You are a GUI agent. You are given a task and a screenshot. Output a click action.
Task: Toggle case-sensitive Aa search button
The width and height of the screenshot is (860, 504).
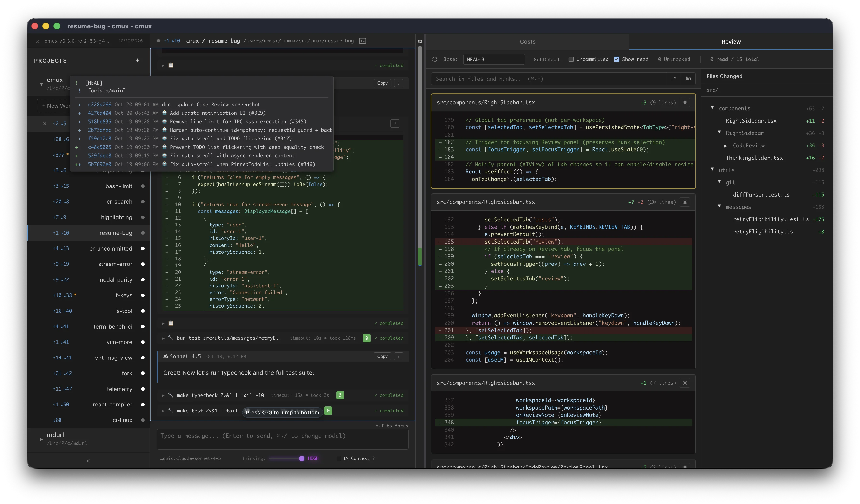[688, 79]
